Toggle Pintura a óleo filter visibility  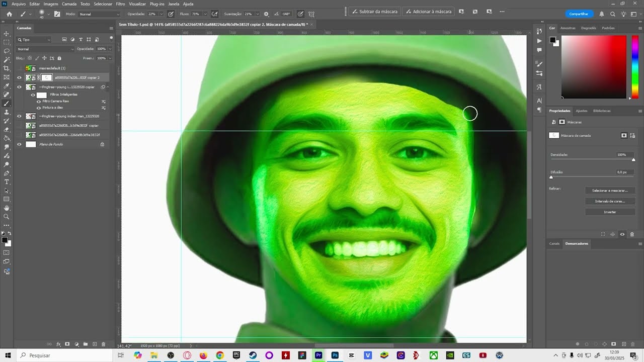pos(39,107)
